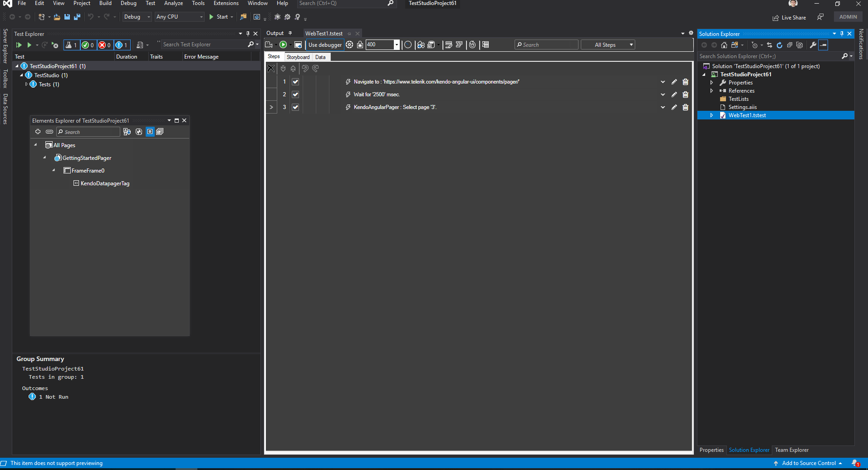Image resolution: width=868 pixels, height=470 pixels.
Task: Click Show All Files in Solution Explorer
Action: click(799, 45)
